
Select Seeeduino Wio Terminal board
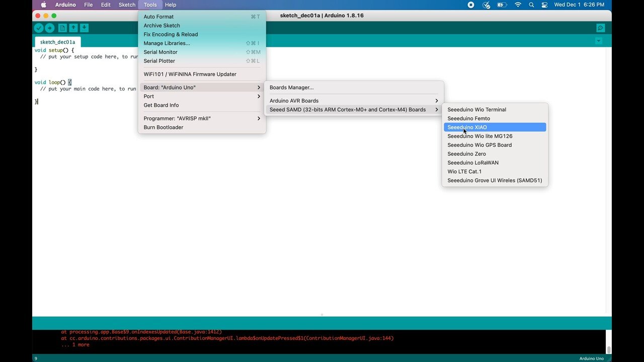pos(495,110)
